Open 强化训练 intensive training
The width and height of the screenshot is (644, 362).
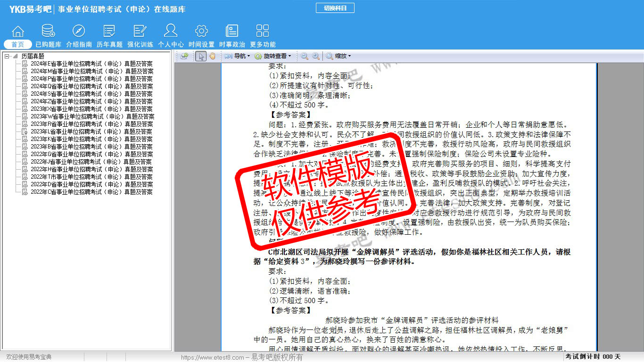[140, 36]
